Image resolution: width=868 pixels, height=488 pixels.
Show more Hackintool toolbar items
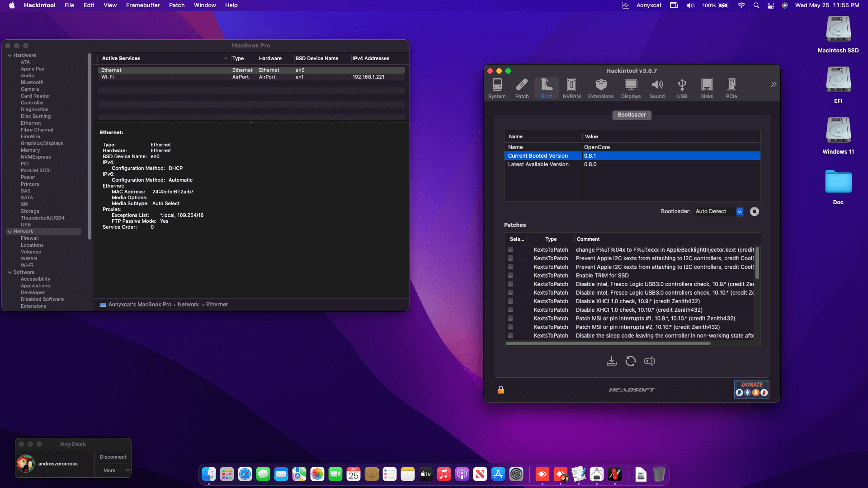(x=774, y=84)
